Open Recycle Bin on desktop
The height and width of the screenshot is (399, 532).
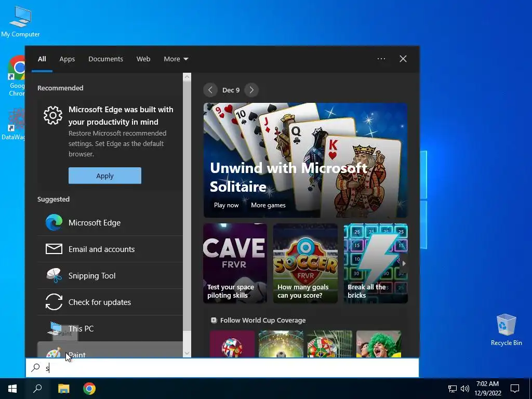coord(506,330)
